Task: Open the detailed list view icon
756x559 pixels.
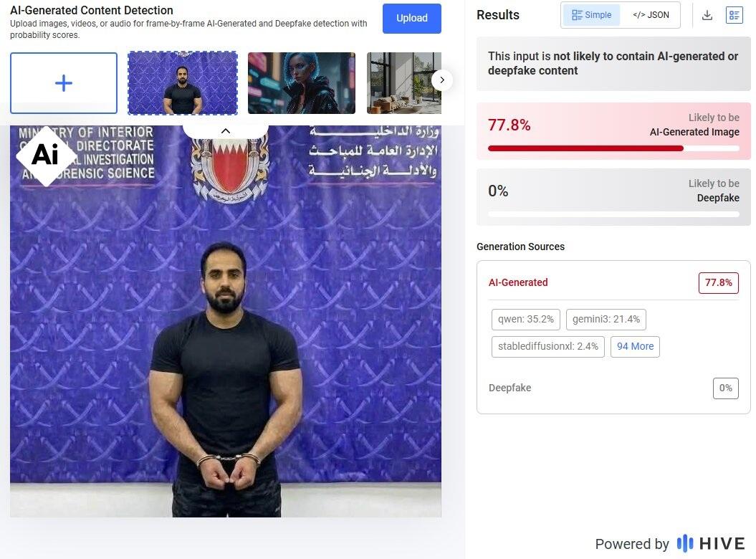Action: pos(734,16)
